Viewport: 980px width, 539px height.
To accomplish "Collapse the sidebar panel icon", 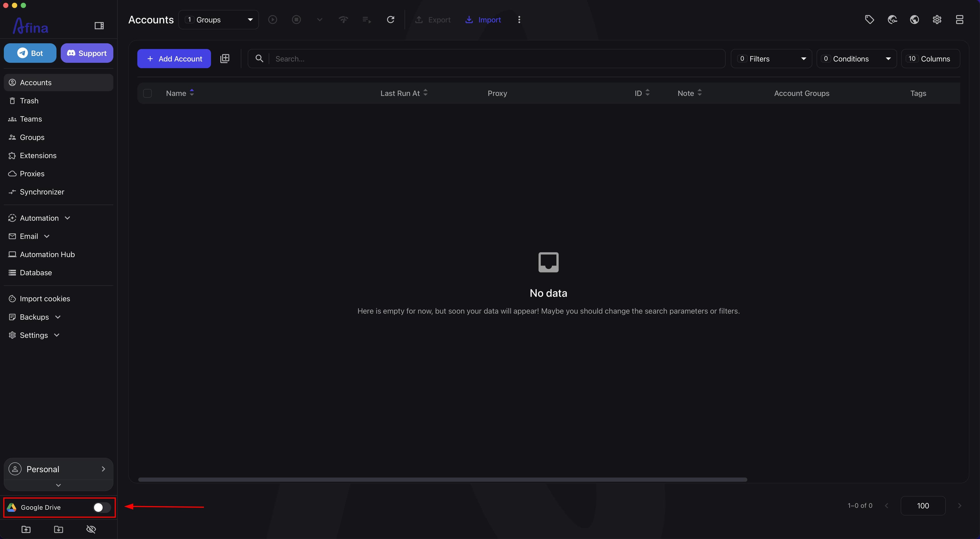I will tap(99, 26).
